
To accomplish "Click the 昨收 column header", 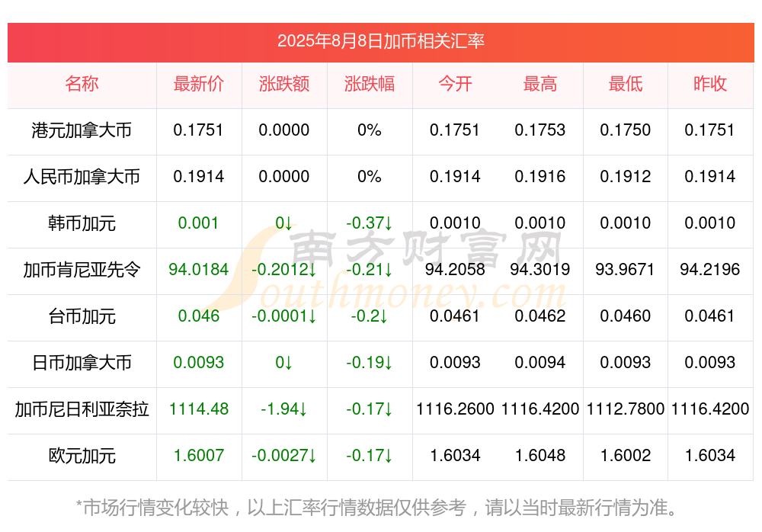I will point(710,84).
